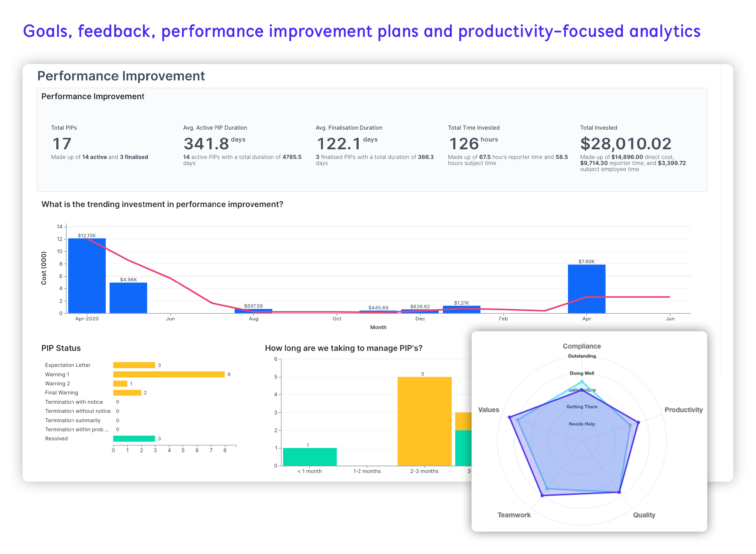Image resolution: width=756 pixels, height=554 pixels.
Task: Click the Apr-2020 x-axis label
Action: tap(87, 319)
